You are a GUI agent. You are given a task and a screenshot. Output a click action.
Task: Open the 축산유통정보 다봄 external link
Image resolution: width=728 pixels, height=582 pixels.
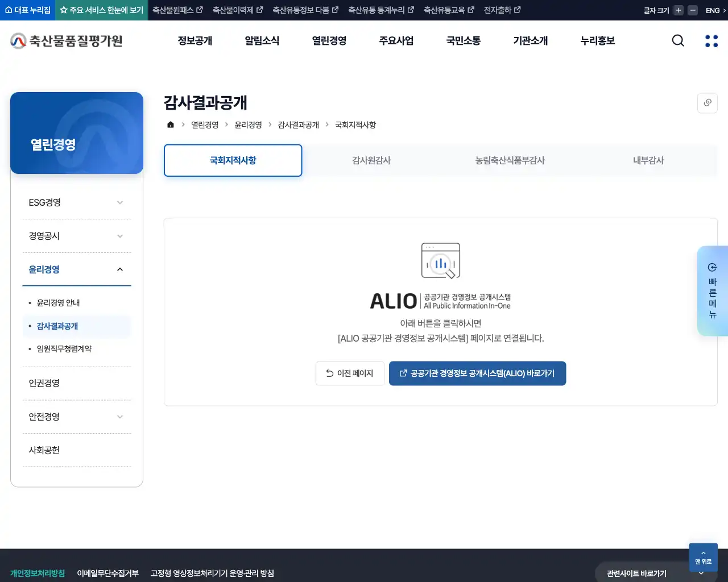305,10
